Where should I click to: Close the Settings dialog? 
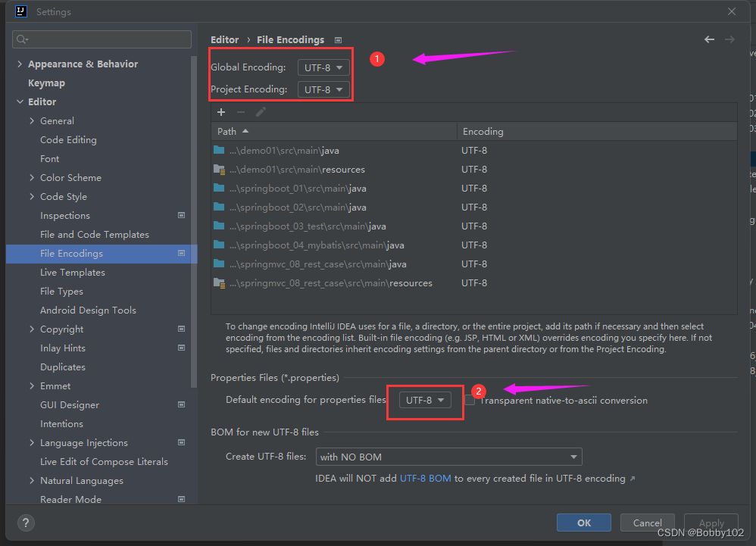[732, 11]
